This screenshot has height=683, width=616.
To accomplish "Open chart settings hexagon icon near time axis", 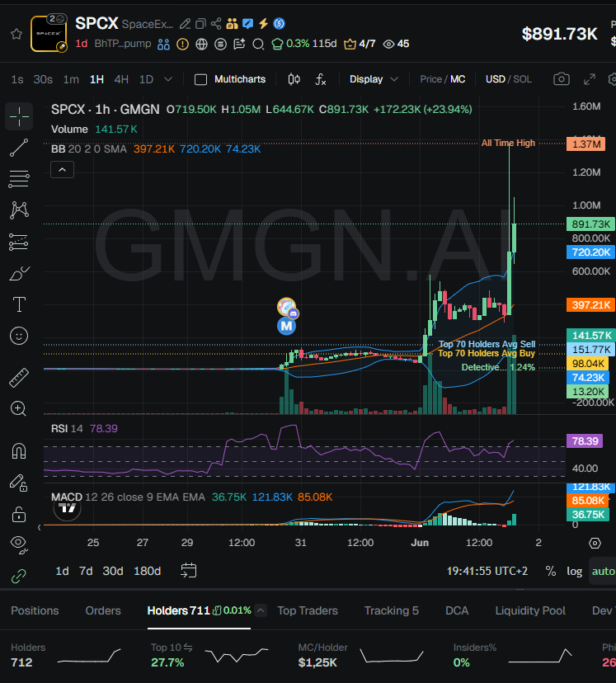I will 595,543.
